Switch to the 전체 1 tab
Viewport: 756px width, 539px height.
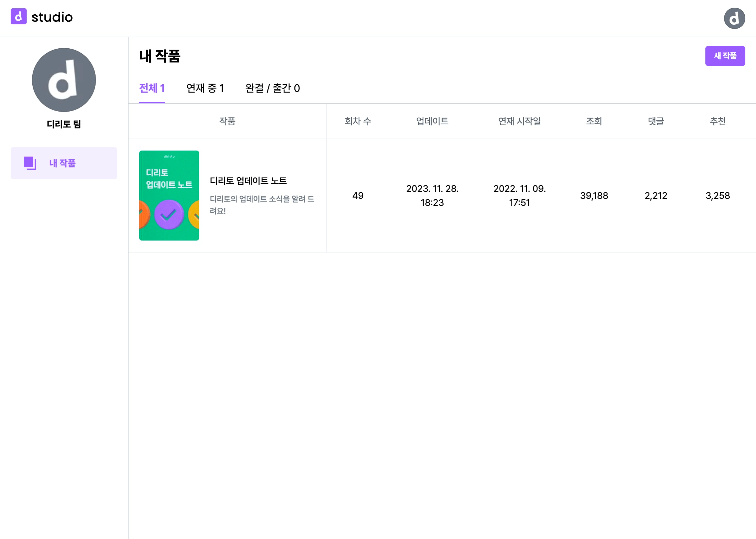[x=152, y=88]
